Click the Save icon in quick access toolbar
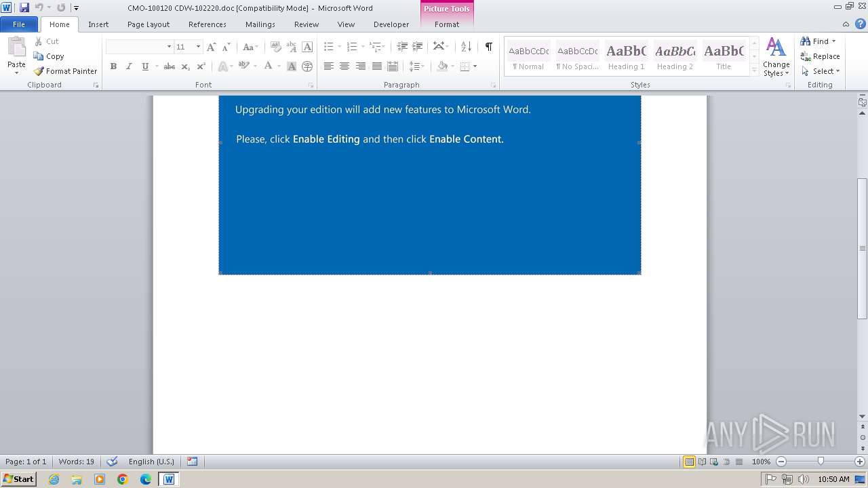The image size is (868, 488). click(x=24, y=7)
